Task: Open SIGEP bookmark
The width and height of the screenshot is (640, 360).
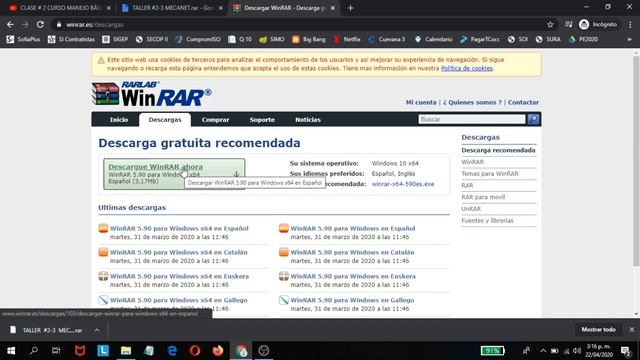Action: point(115,39)
